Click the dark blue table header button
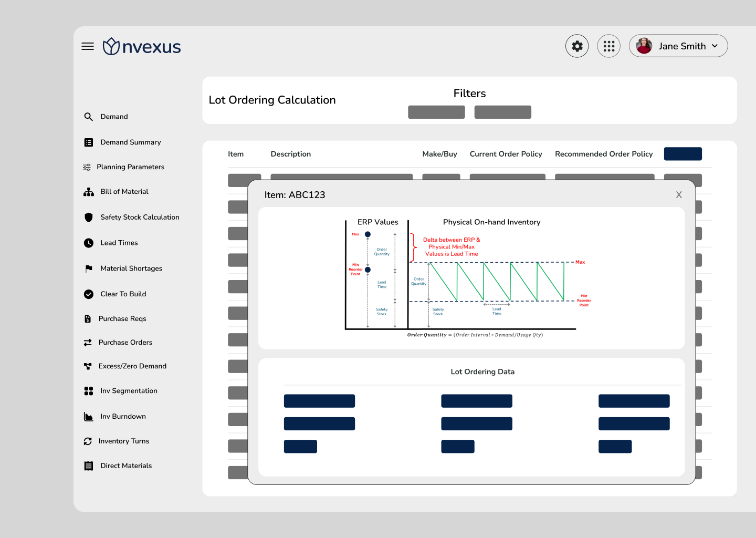Image resolution: width=756 pixels, height=538 pixels. (x=683, y=154)
